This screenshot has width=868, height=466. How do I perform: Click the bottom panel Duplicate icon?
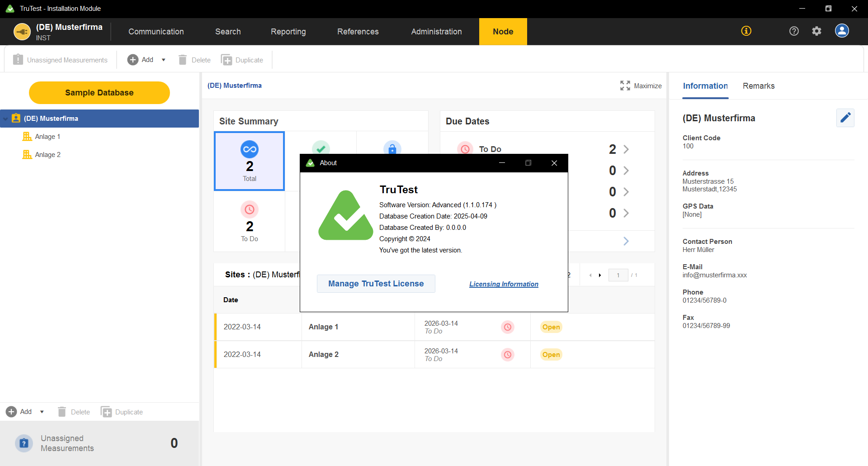pyautogui.click(x=106, y=412)
